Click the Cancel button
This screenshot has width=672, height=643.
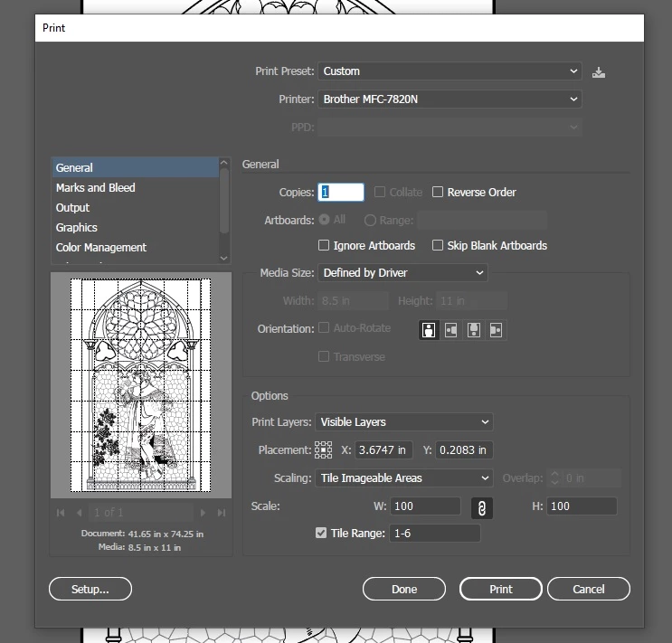point(589,589)
